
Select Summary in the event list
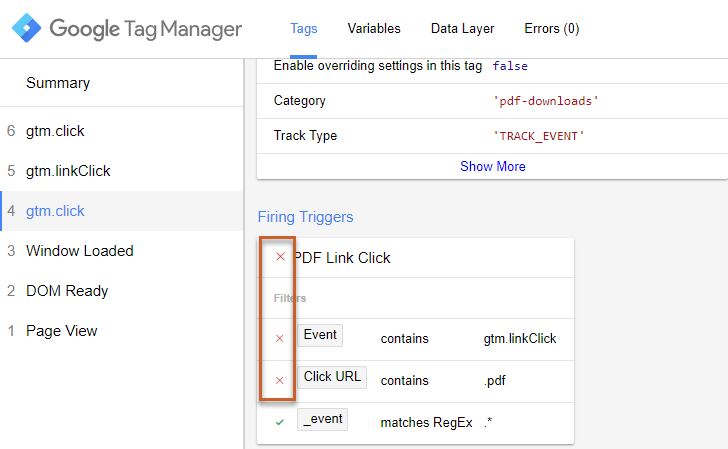pos(58,83)
